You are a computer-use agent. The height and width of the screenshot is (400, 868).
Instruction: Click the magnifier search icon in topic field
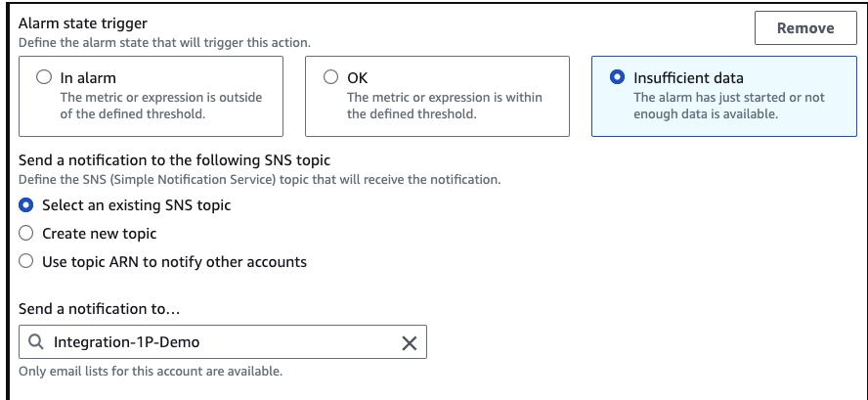point(36,342)
